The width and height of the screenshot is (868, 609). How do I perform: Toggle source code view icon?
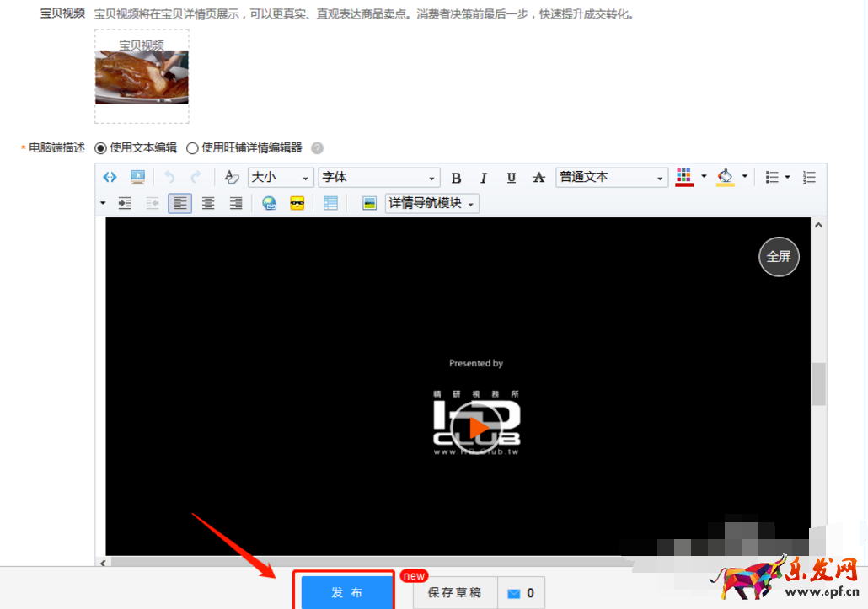tap(110, 177)
